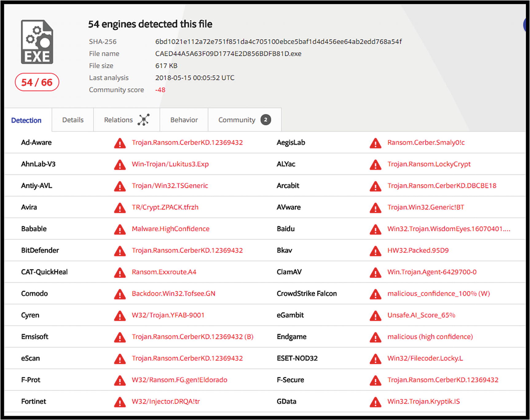The width and height of the screenshot is (530, 420).
Task: Click result Win32.Trojan.Kryptik.IS
Action: (423, 401)
